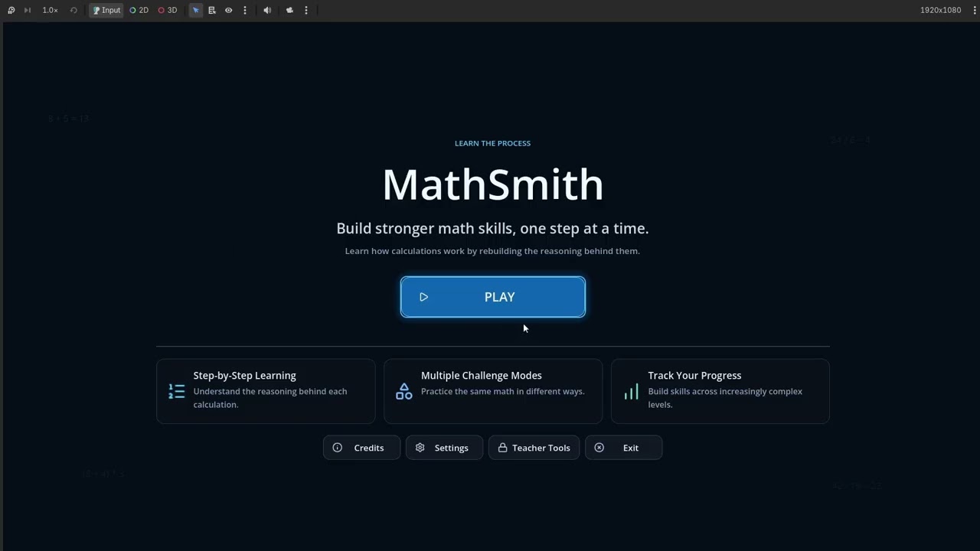This screenshot has width=980, height=551.
Task: Click 'Build stronger math skills' tagline
Action: [492, 228]
